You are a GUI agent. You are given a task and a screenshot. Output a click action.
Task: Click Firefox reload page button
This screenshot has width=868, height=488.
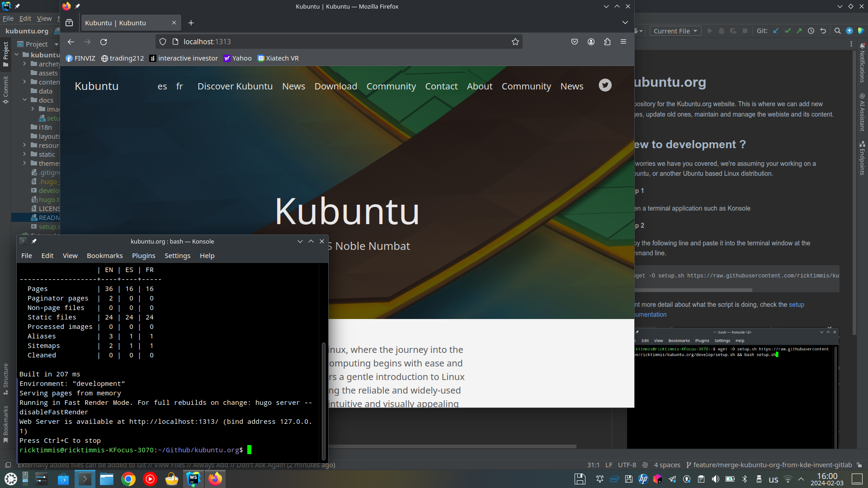[x=104, y=42]
